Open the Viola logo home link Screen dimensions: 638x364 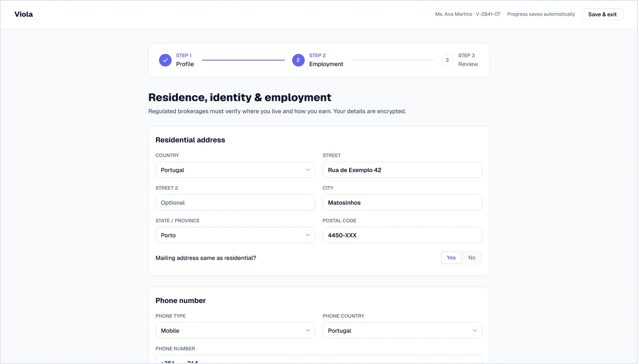(x=23, y=14)
